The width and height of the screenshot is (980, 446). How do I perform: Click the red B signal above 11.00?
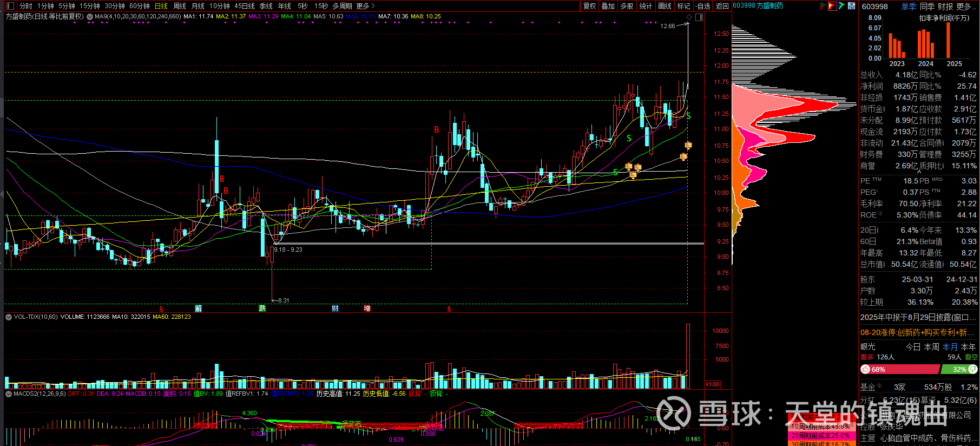point(436,130)
